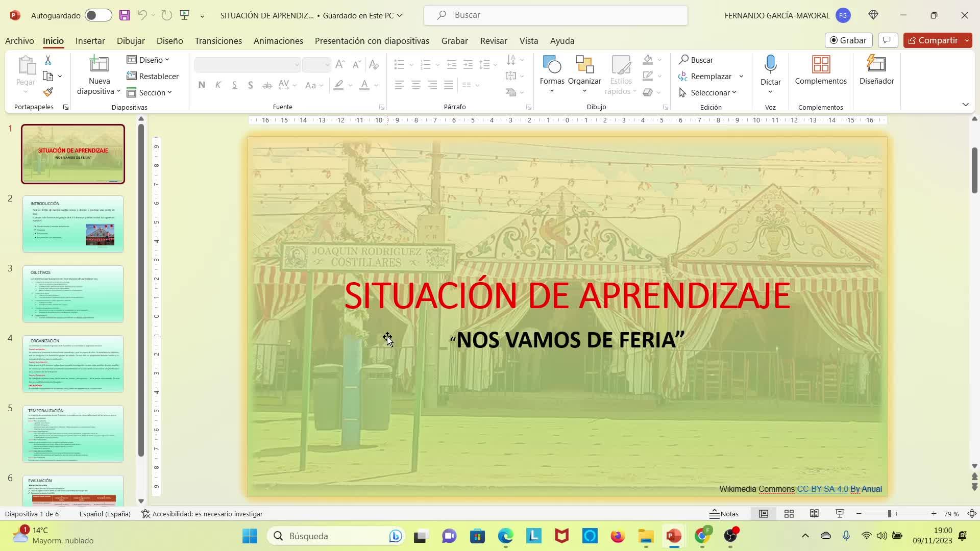Click the Compartir button
The height and width of the screenshot is (551, 980).
tap(933, 40)
